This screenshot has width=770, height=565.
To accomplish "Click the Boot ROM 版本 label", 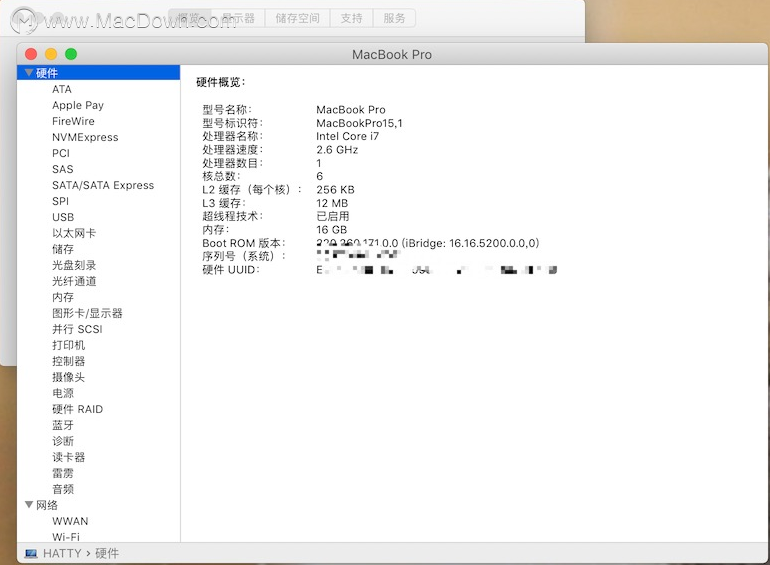I will (x=244, y=243).
